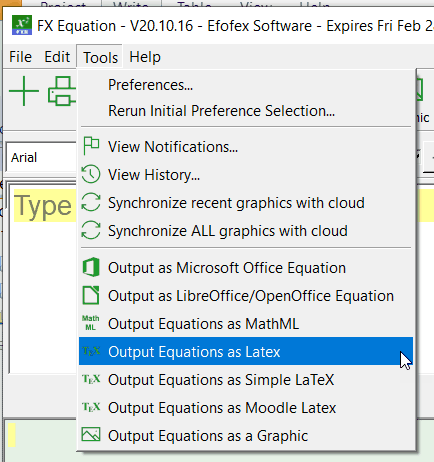Image resolution: width=434 pixels, height=462 pixels.
Task: Click sync icon beside Synchronize ALL graphics
Action: [x=91, y=230]
